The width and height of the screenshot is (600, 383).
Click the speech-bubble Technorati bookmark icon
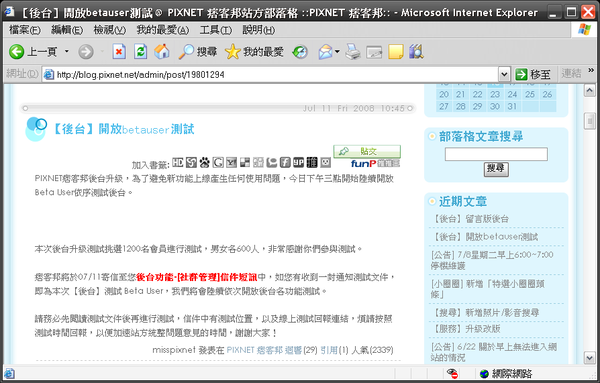272,163
